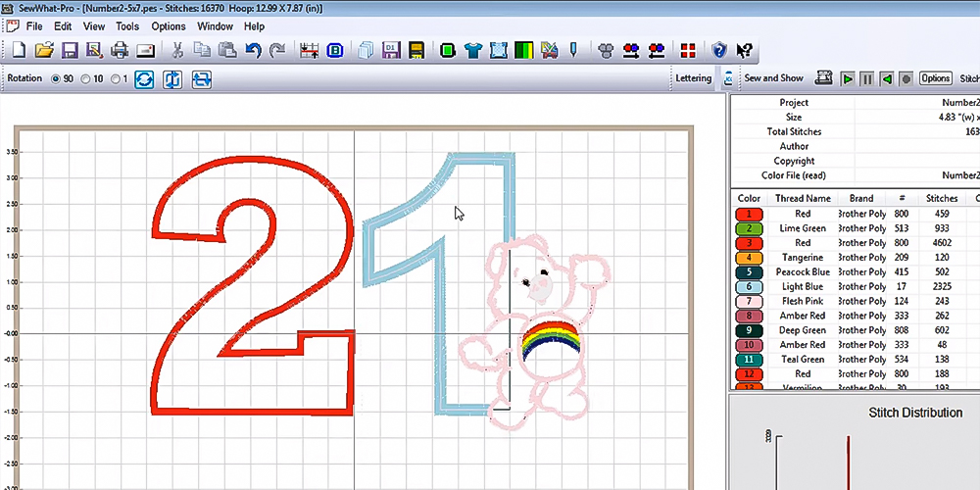The image size is (980, 490).
Task: Open the Help menu
Action: [x=255, y=26]
